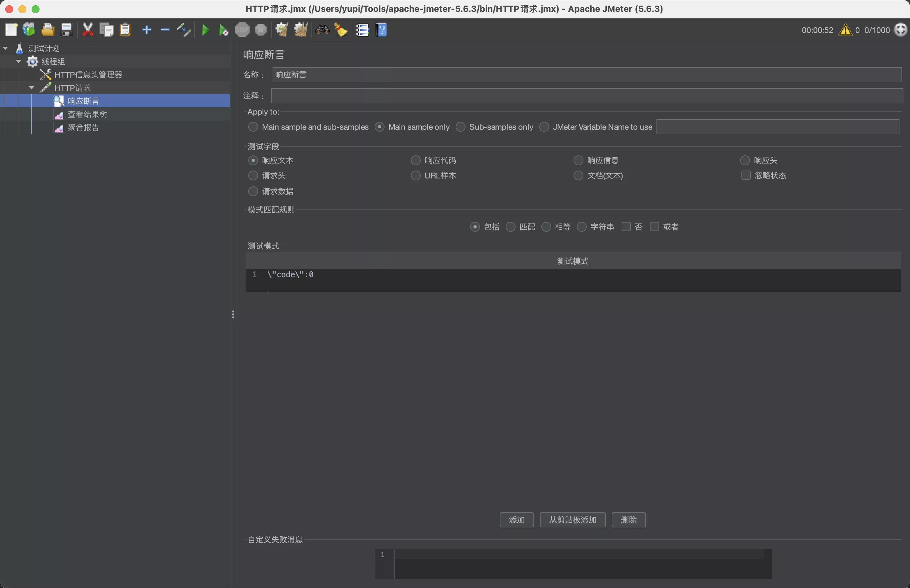Click the New test plan icon
Image resolution: width=910 pixels, height=588 pixels.
(11, 30)
